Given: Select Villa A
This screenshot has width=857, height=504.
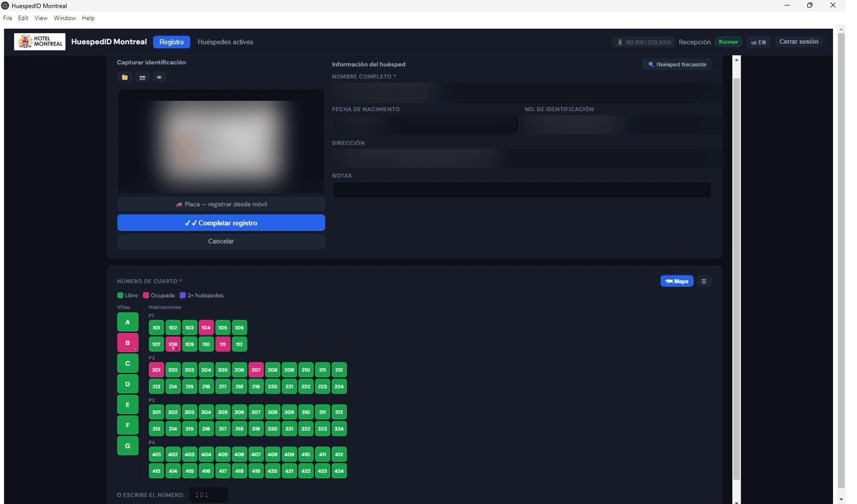Looking at the screenshot, I should click(x=128, y=322).
